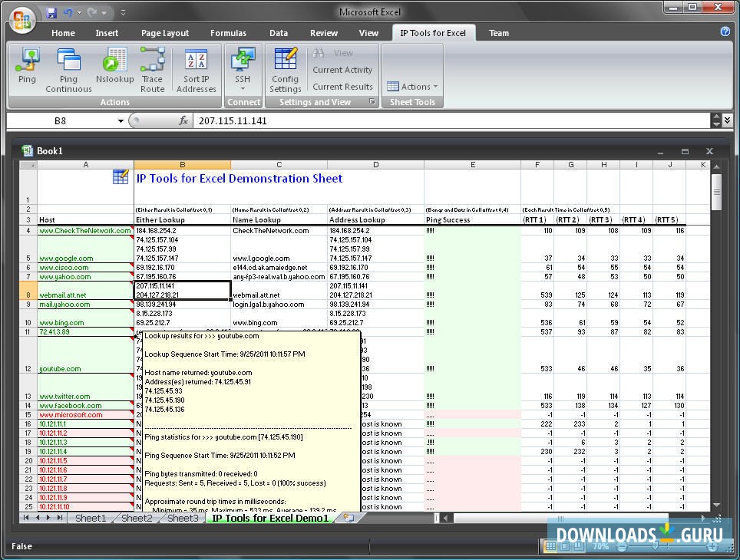Click the Current Results button
The width and height of the screenshot is (740, 560).
coord(342,87)
